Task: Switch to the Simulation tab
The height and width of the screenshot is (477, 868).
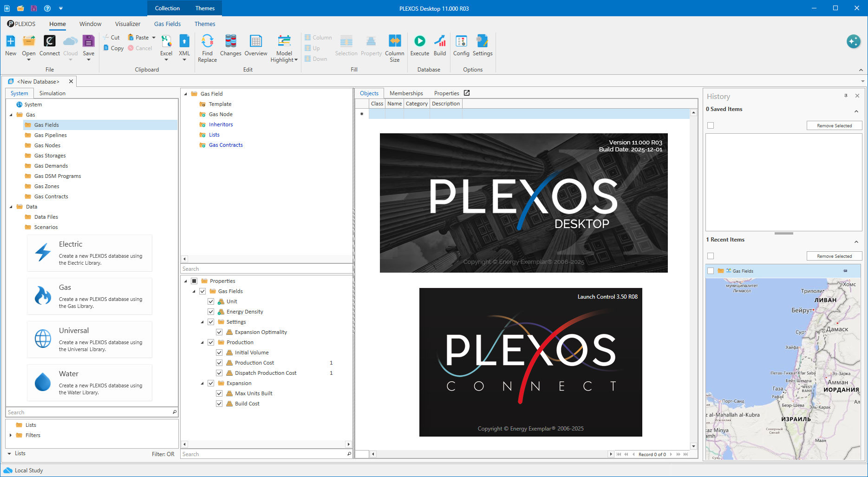Action: coord(52,93)
